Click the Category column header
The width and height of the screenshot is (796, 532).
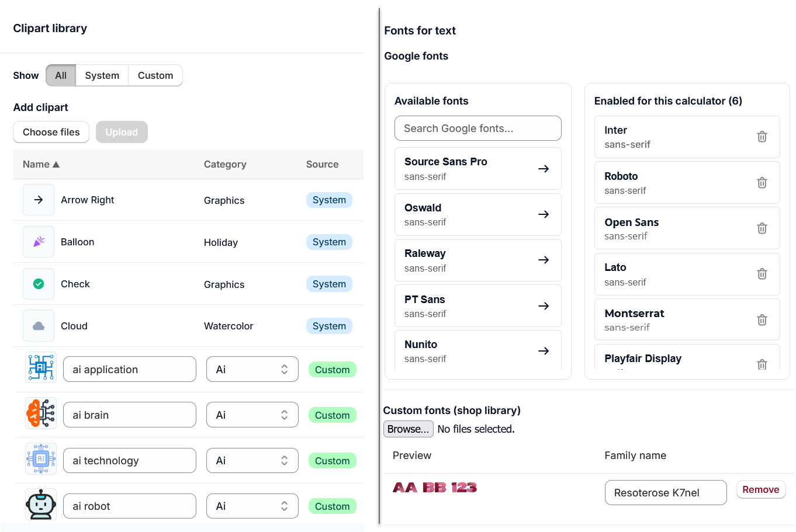[225, 165]
